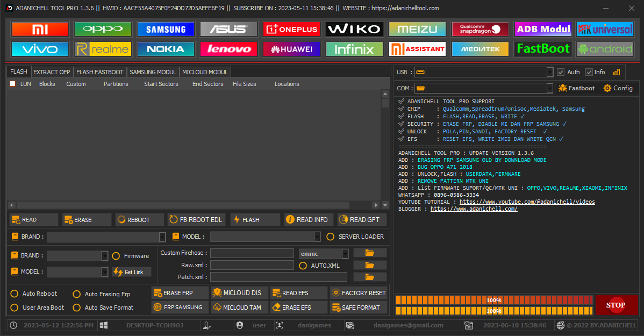
Task: Turn on the SERVER LOADER option
Action: pos(331,237)
